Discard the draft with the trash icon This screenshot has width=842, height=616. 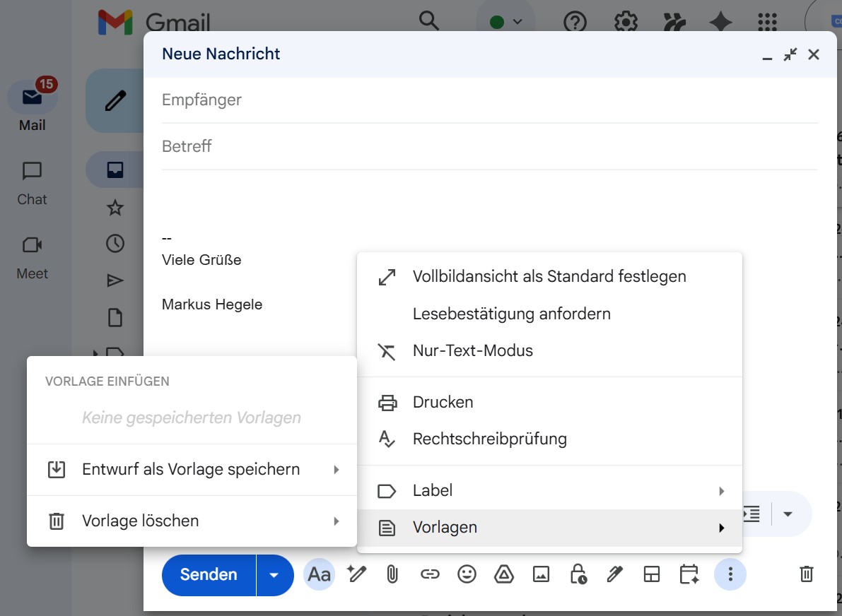click(806, 574)
